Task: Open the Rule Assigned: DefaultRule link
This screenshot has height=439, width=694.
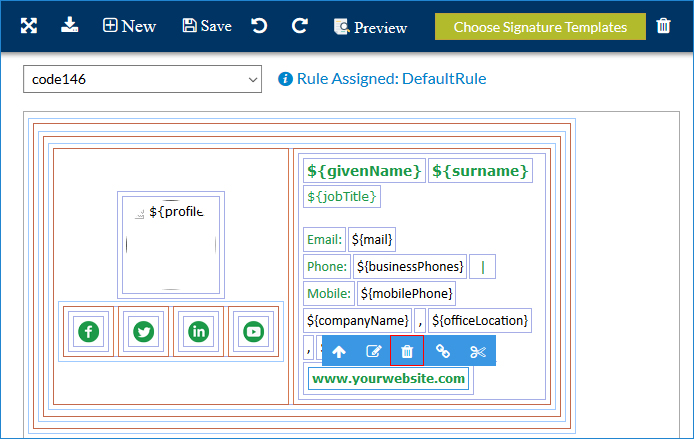Action: click(x=391, y=79)
